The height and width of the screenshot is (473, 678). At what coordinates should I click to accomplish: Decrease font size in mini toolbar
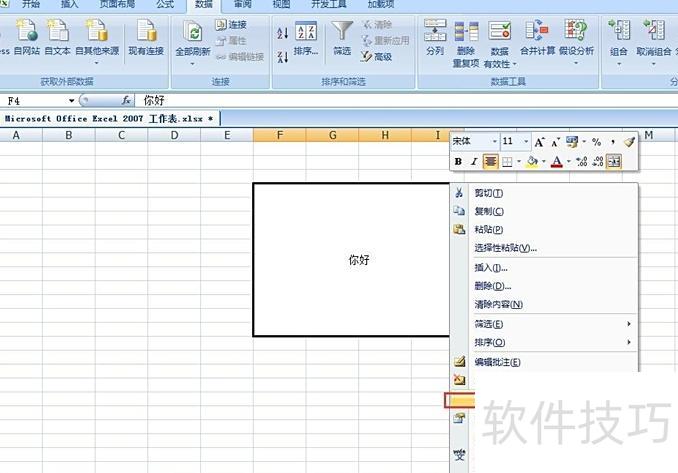[555, 142]
